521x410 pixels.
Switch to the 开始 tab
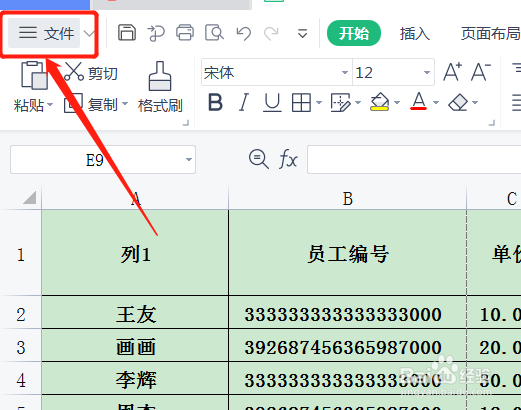click(354, 33)
